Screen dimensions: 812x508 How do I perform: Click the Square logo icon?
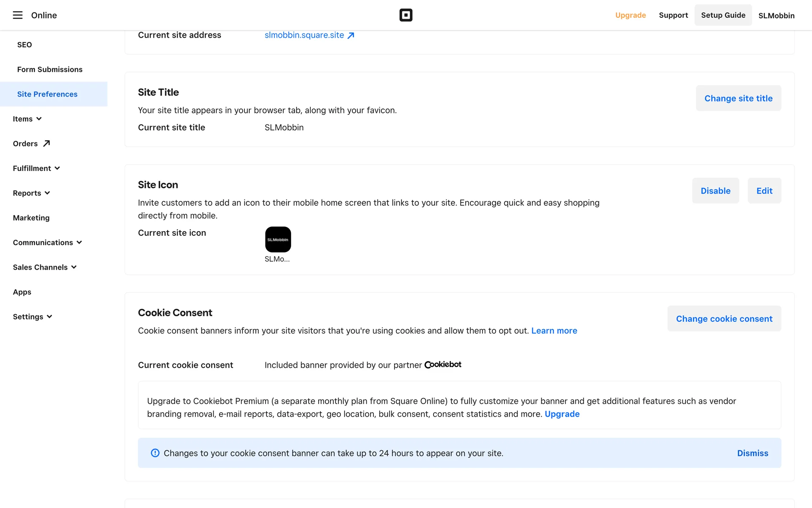click(406, 15)
